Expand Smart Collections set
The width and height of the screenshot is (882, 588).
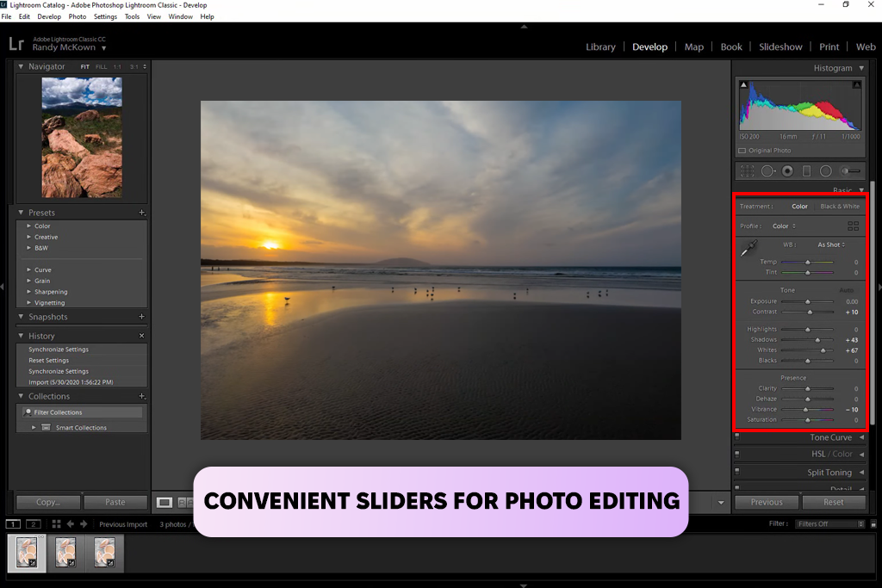34,428
